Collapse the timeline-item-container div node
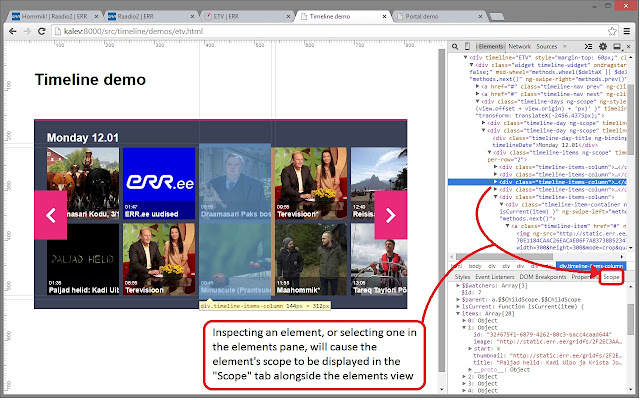The height and width of the screenshot is (400, 640). pyautogui.click(x=502, y=204)
